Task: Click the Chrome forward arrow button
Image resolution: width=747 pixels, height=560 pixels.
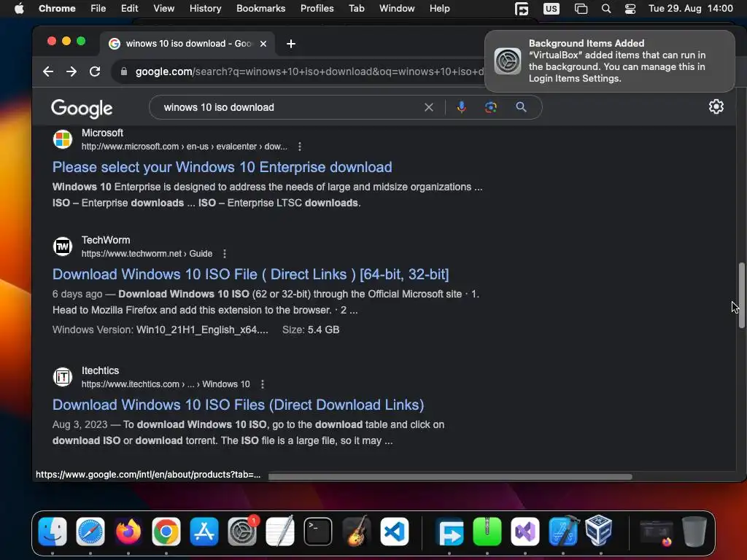Action: coord(71,71)
